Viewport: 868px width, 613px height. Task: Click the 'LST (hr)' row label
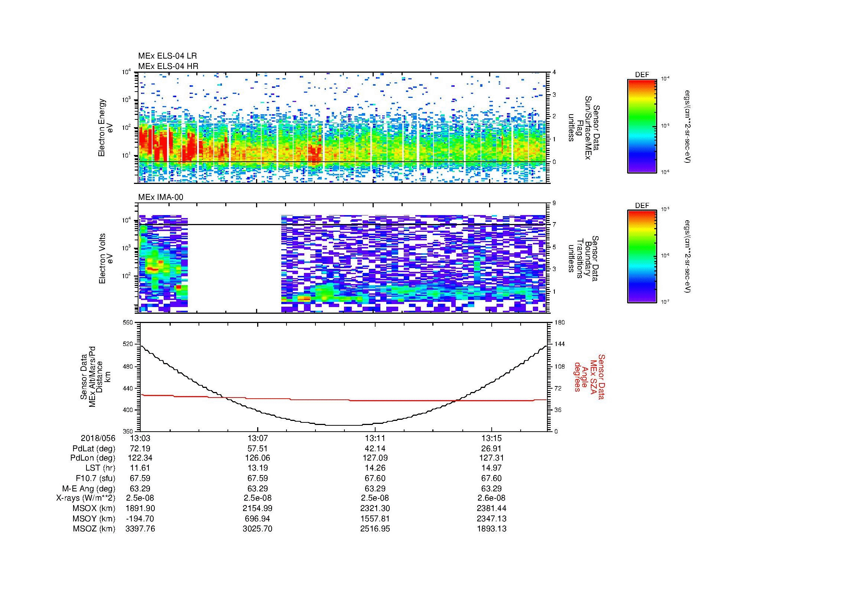point(100,468)
